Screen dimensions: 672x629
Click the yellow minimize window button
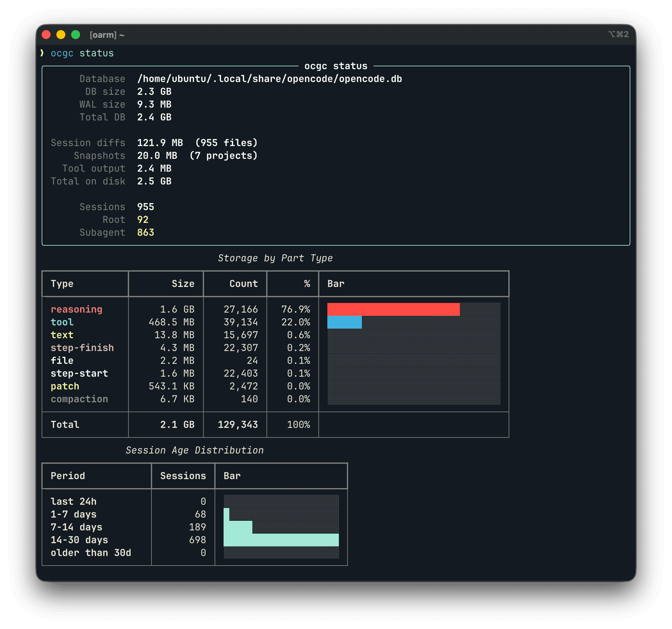pyautogui.click(x=61, y=35)
